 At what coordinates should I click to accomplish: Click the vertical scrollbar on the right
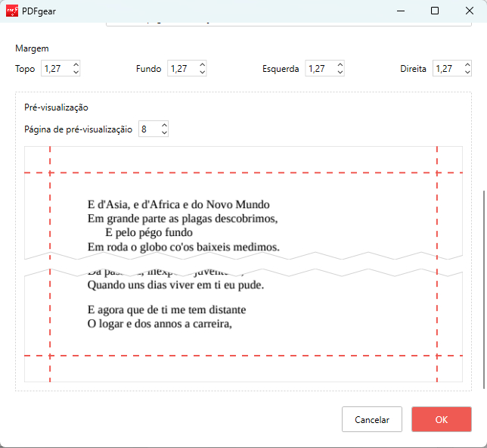(x=484, y=288)
